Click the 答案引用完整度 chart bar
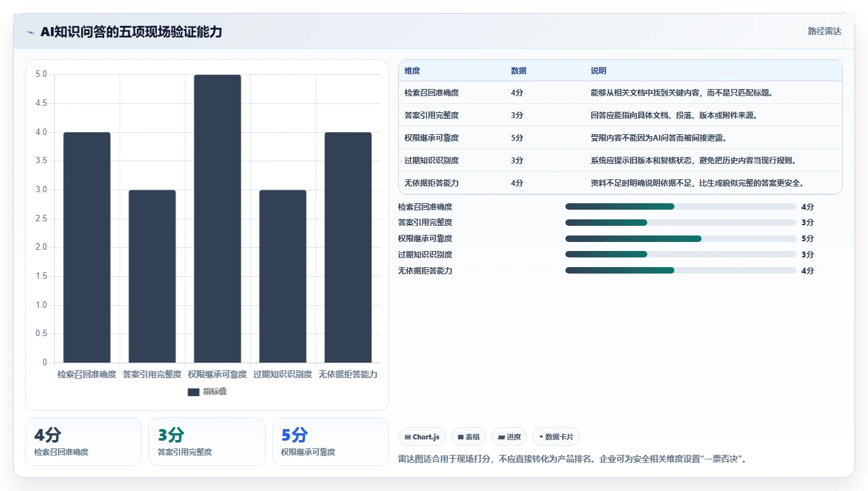This screenshot has height=491, width=868. click(x=152, y=276)
